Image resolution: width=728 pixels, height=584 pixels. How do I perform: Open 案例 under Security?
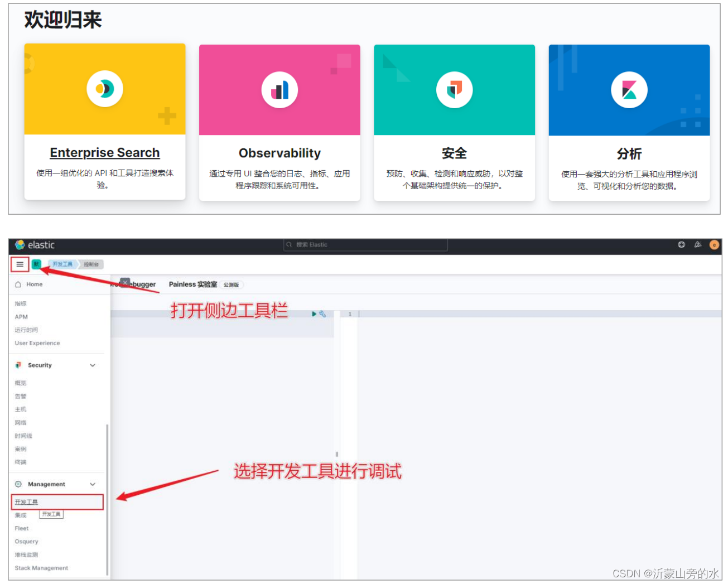coord(21,449)
